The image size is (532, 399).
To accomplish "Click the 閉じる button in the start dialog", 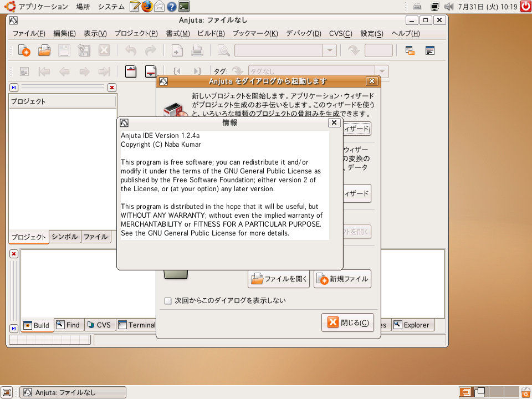I will [x=347, y=323].
